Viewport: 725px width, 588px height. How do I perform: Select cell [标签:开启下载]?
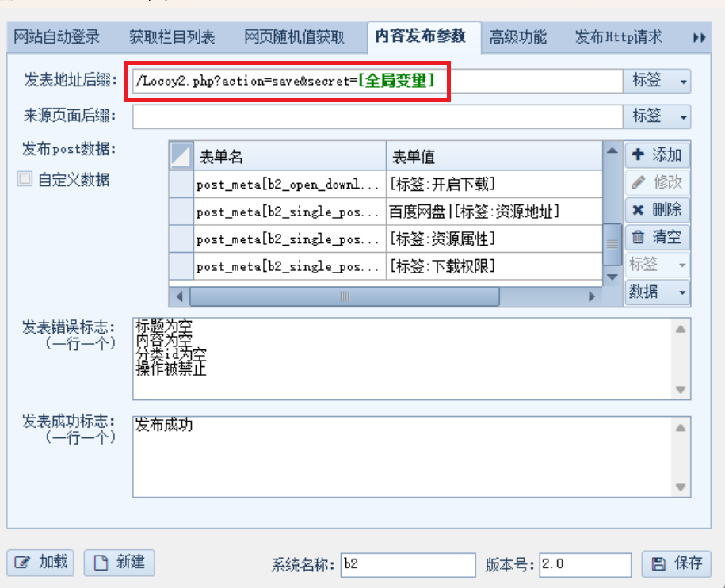click(494, 185)
